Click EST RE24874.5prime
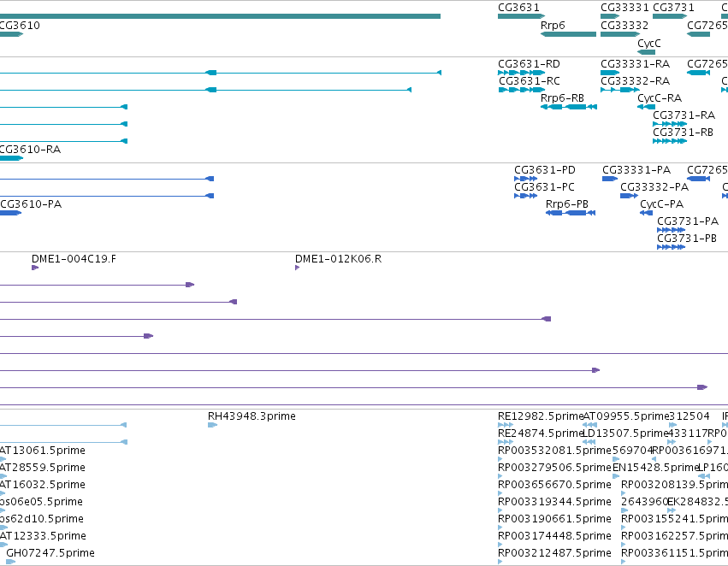Image resolution: width=728 pixels, height=566 pixels. point(541,433)
